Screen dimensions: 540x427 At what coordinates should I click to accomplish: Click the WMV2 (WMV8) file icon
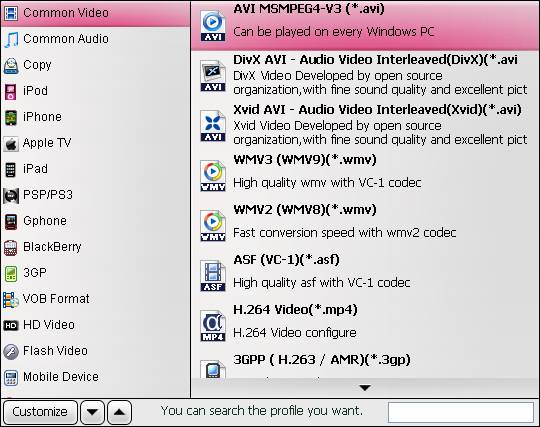213,226
